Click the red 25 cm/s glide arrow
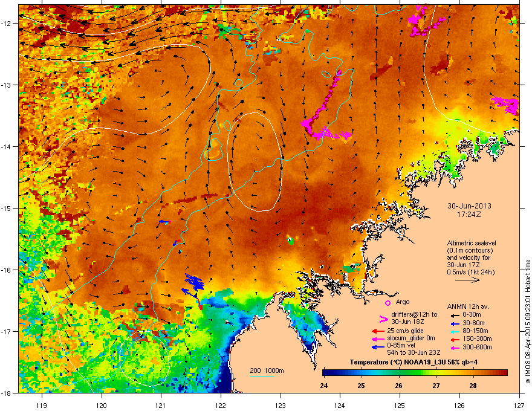 (x=378, y=331)
